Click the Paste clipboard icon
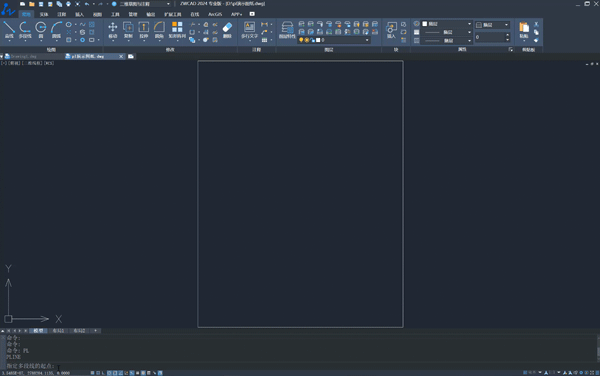Image resolution: width=600 pixels, height=376 pixels. (524, 30)
